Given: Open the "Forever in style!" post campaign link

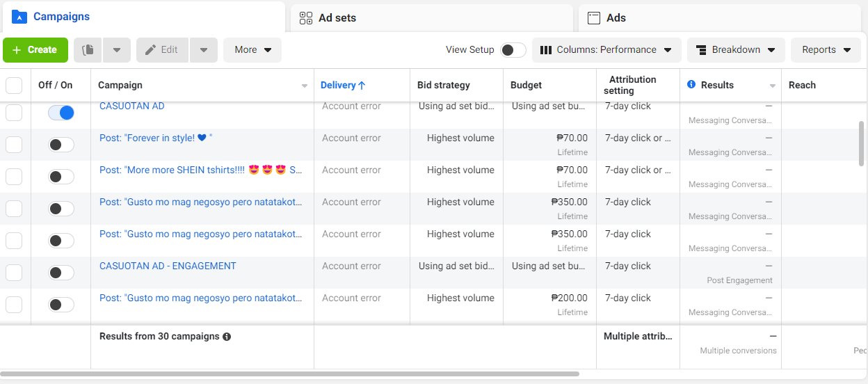Looking at the screenshot, I should 156,138.
